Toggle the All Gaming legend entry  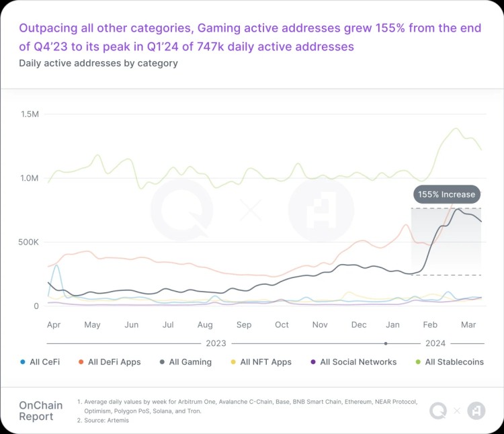pos(185,362)
